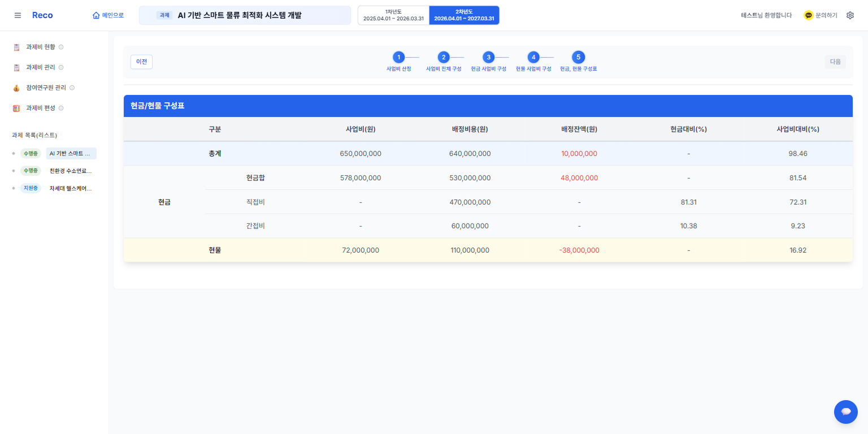This screenshot has width=868, height=434.
Task: Click the home icon next to 메인으로
Action: pyautogui.click(x=96, y=15)
